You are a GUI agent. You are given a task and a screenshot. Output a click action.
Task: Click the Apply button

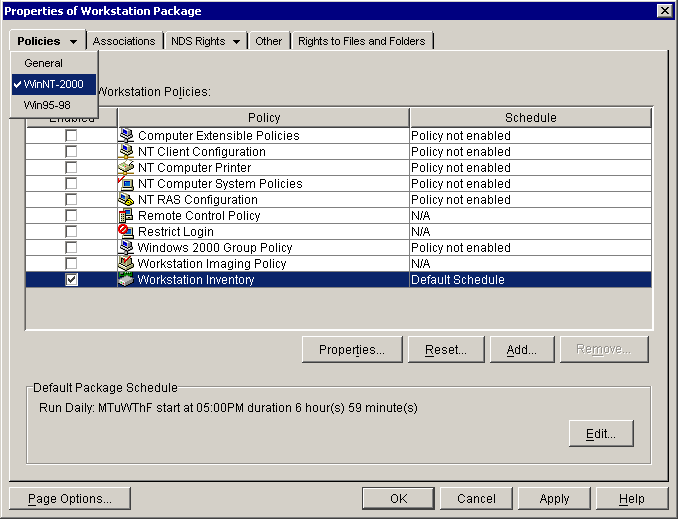click(x=554, y=499)
